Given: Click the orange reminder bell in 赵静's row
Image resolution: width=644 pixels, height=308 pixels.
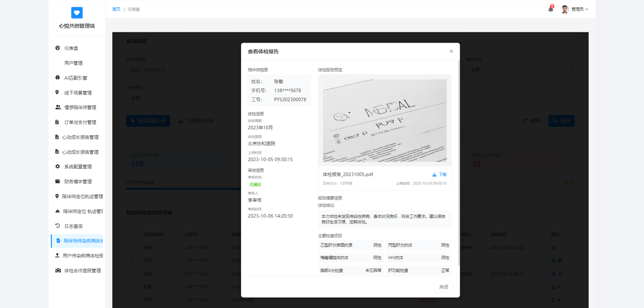Looking at the screenshot, I should click(559, 287).
